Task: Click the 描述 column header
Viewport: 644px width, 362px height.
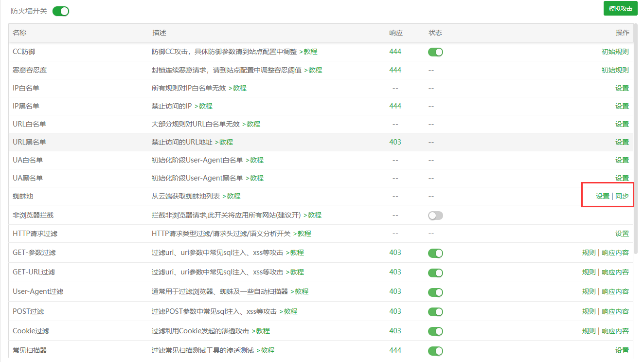Action: pos(160,33)
